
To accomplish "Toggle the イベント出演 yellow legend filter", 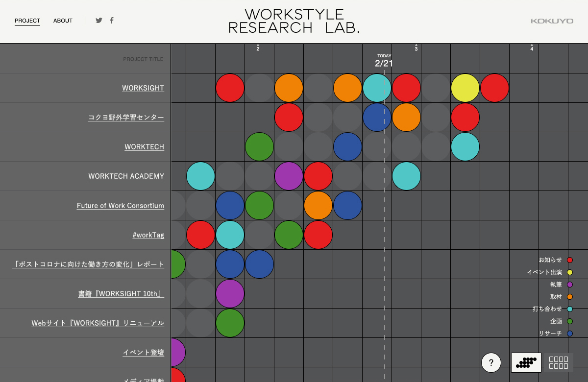I will pyautogui.click(x=550, y=272).
